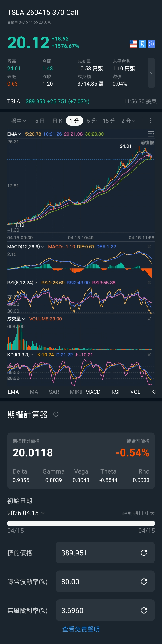Viewport: 162px width, 644px height.
Task: Close the RSI indicator panel
Action: (x=149, y=283)
